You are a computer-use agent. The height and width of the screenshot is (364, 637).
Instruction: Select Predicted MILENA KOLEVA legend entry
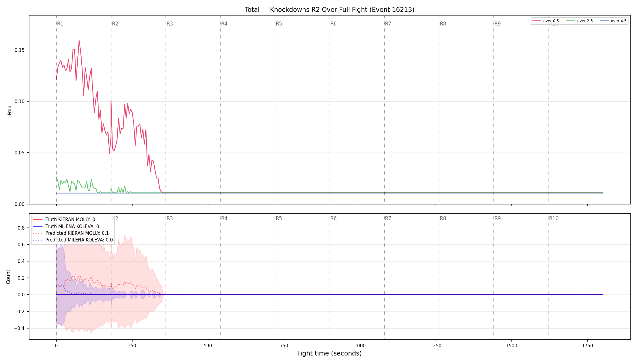[72, 240]
